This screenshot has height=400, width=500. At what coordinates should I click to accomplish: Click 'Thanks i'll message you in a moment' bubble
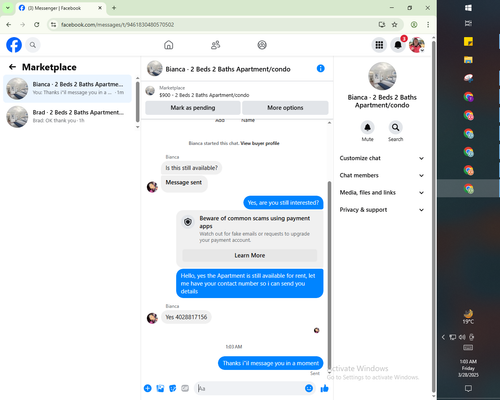click(271, 363)
